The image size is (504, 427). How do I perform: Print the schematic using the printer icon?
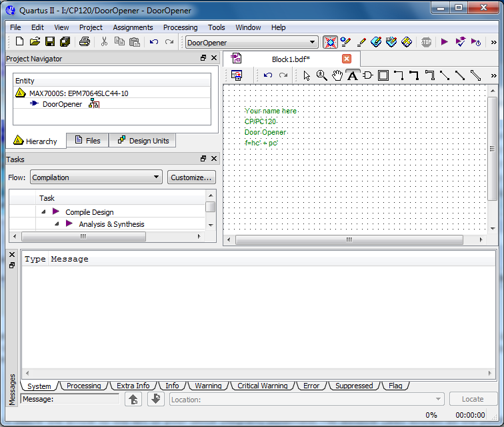(x=85, y=42)
